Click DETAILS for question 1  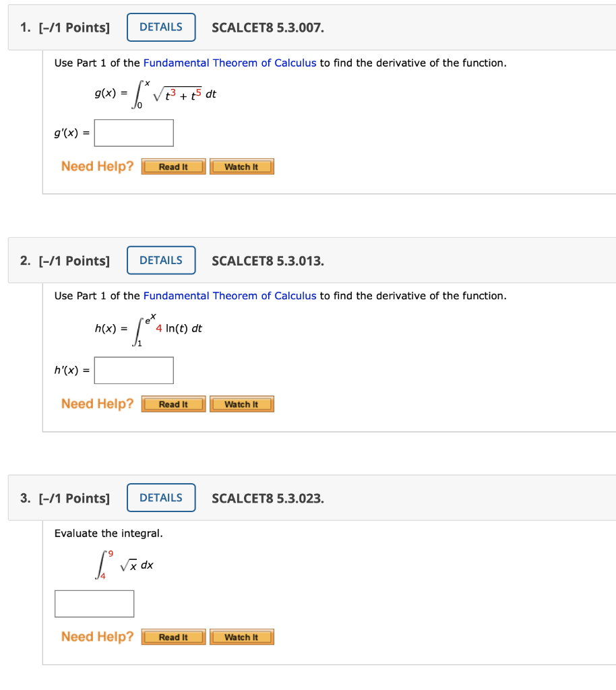coord(161,27)
